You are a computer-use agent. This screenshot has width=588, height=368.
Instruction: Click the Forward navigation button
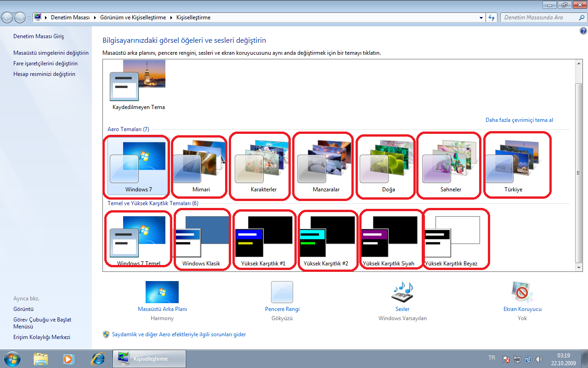20,17
